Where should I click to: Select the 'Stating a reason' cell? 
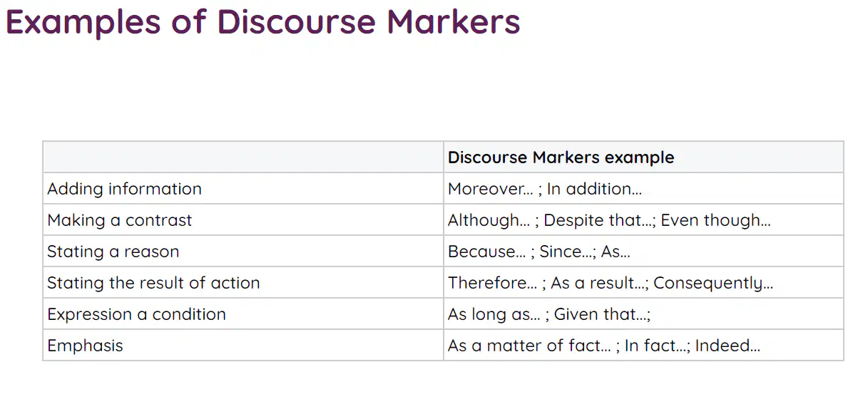243,251
